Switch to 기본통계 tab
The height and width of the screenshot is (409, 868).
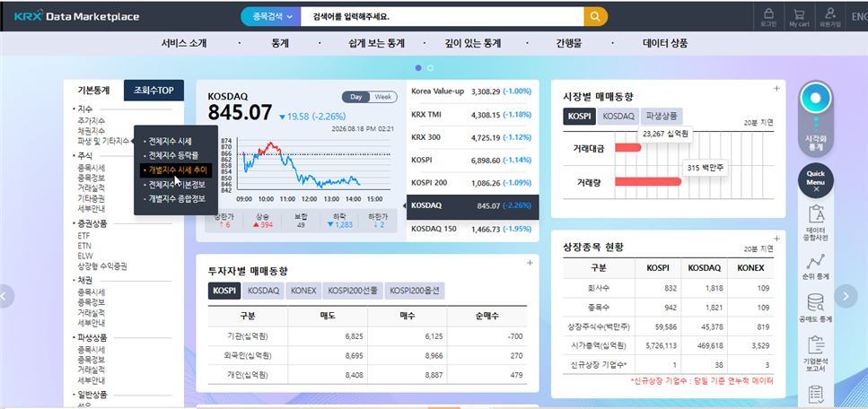tap(93, 91)
